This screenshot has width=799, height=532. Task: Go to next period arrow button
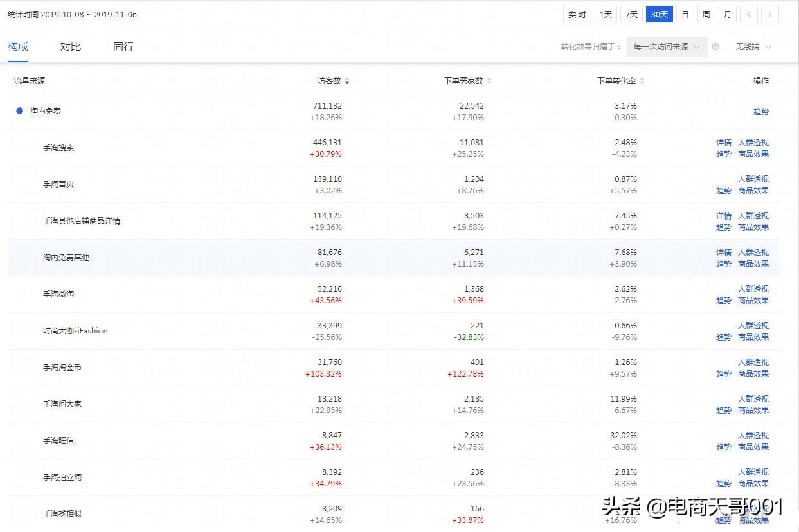(x=770, y=14)
